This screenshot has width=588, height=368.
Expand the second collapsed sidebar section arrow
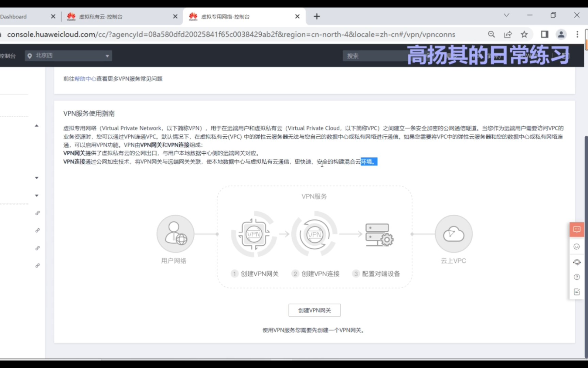coord(37,196)
